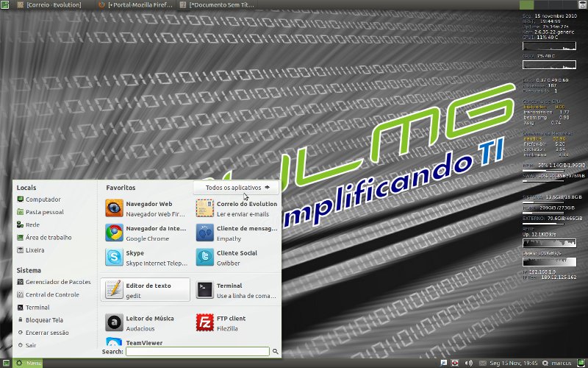588x368 pixels.
Task: Click the magnifier tray icon in bottom panel
Action: point(444,363)
